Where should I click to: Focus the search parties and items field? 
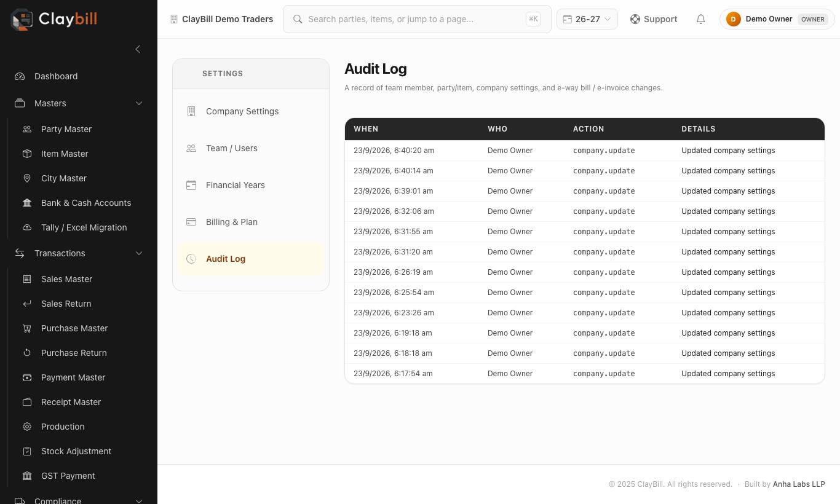coord(417,19)
